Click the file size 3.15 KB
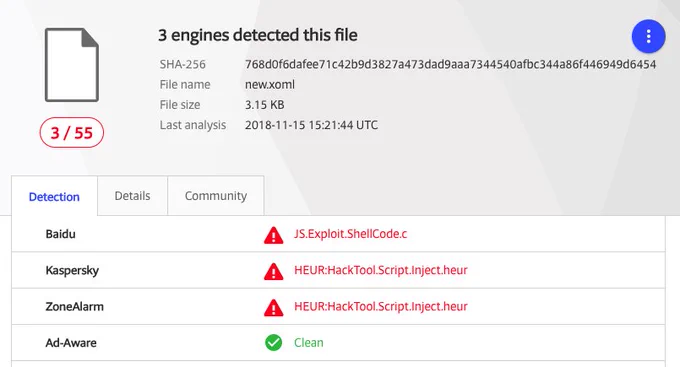 (x=265, y=105)
